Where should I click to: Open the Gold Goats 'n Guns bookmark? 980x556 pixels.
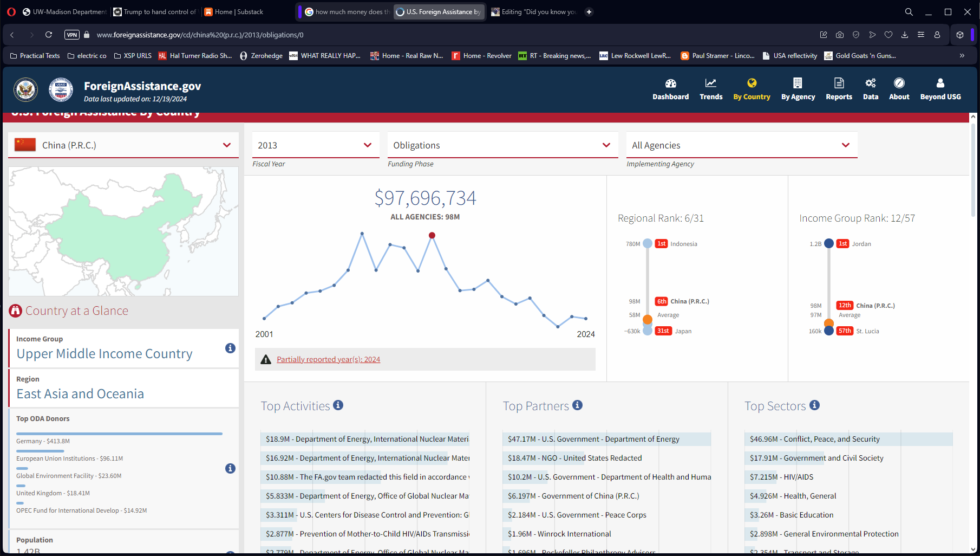pos(860,56)
